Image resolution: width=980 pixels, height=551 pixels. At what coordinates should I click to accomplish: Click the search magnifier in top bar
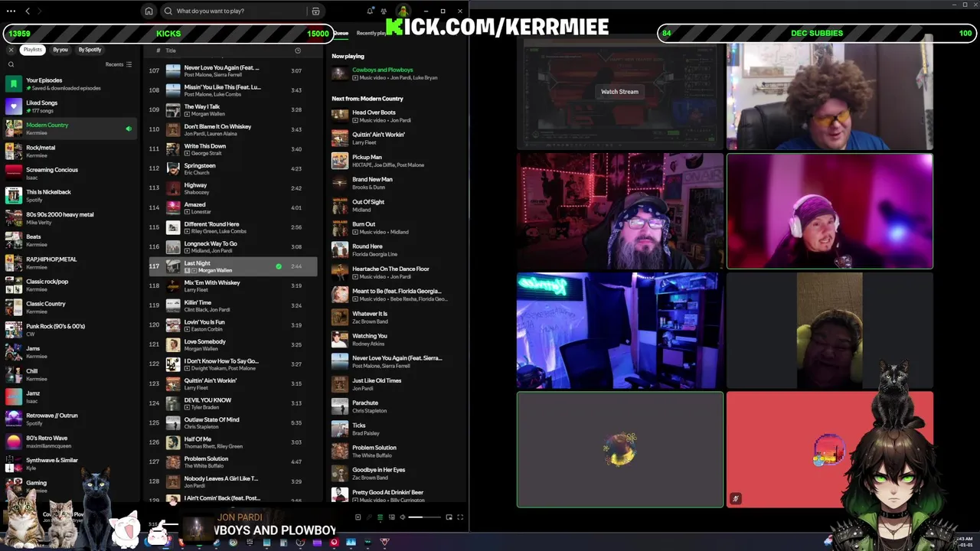[x=168, y=11]
